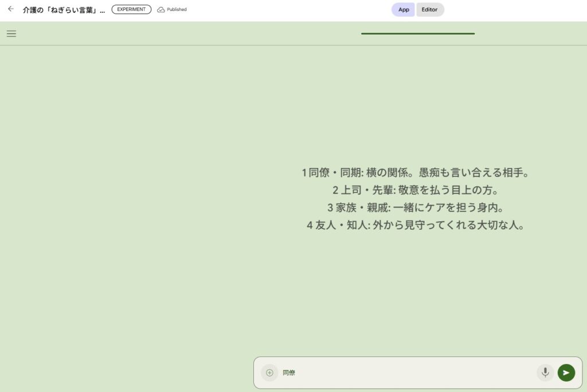This screenshot has height=392, width=587.
Task: Click description 外から見守ってくれる大切な人。
Action: pyautogui.click(x=449, y=225)
